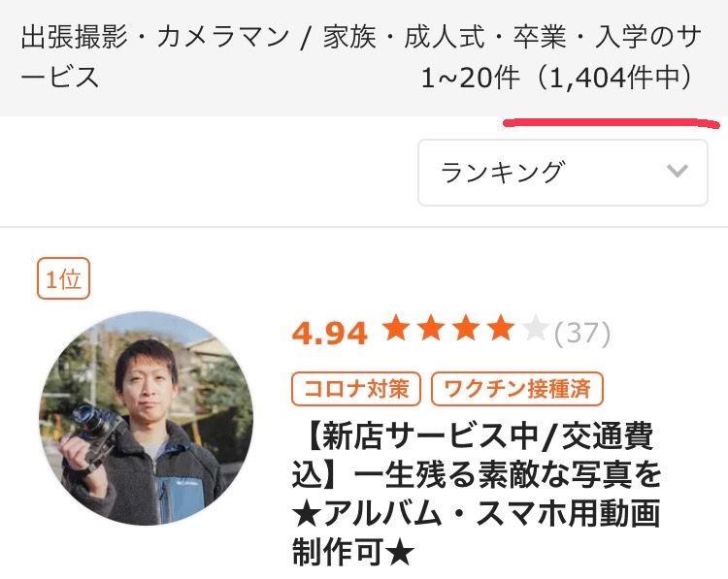Click the アルバム・スマホ用動画 title line
The width and height of the screenshot is (728, 579).
[477, 514]
